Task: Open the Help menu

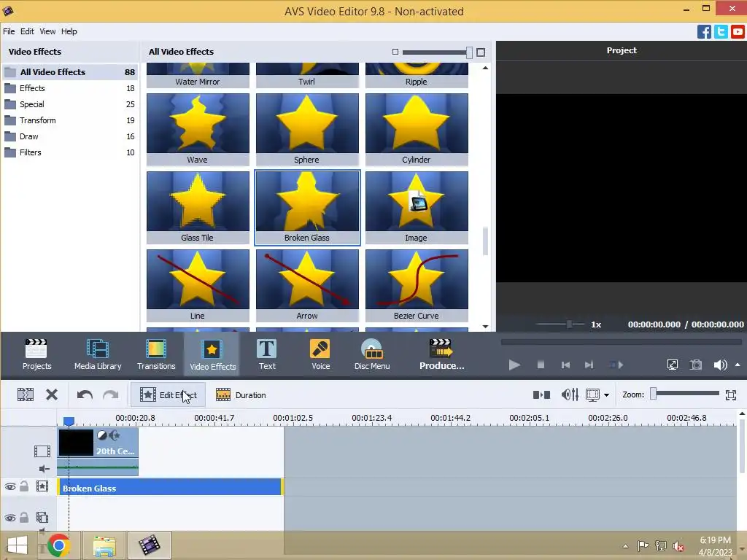Action: (69, 31)
